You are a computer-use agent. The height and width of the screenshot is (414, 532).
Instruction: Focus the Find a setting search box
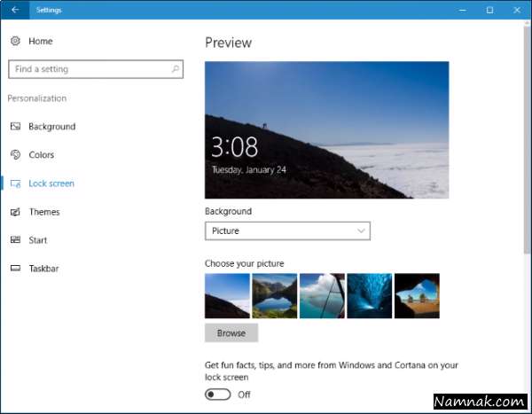point(96,69)
